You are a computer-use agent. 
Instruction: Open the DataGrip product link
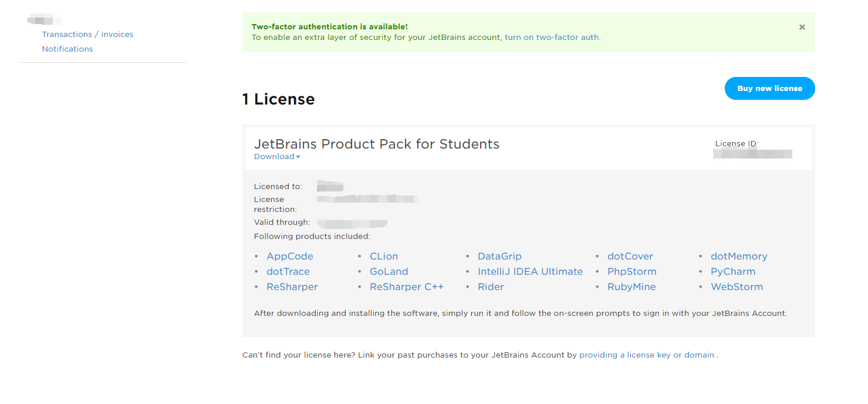coord(499,256)
